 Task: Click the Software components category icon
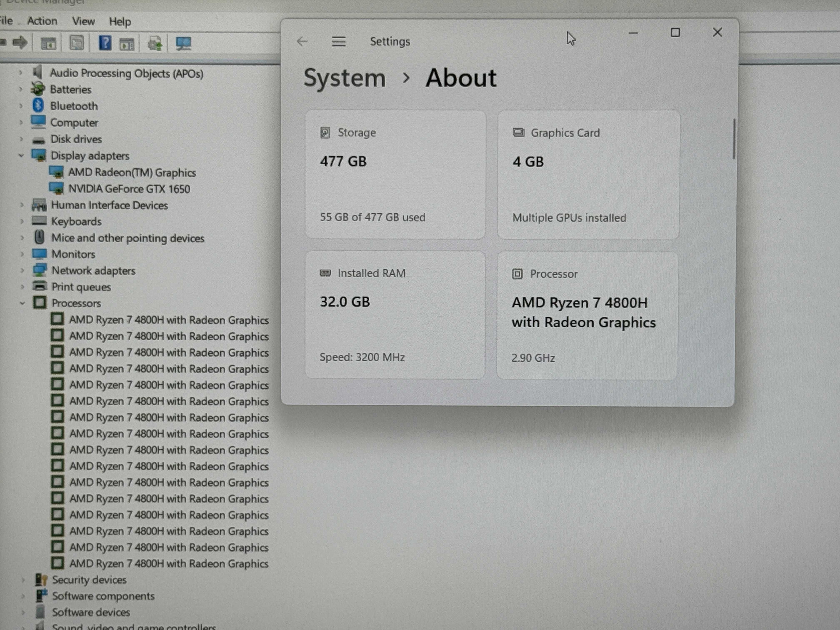(41, 596)
